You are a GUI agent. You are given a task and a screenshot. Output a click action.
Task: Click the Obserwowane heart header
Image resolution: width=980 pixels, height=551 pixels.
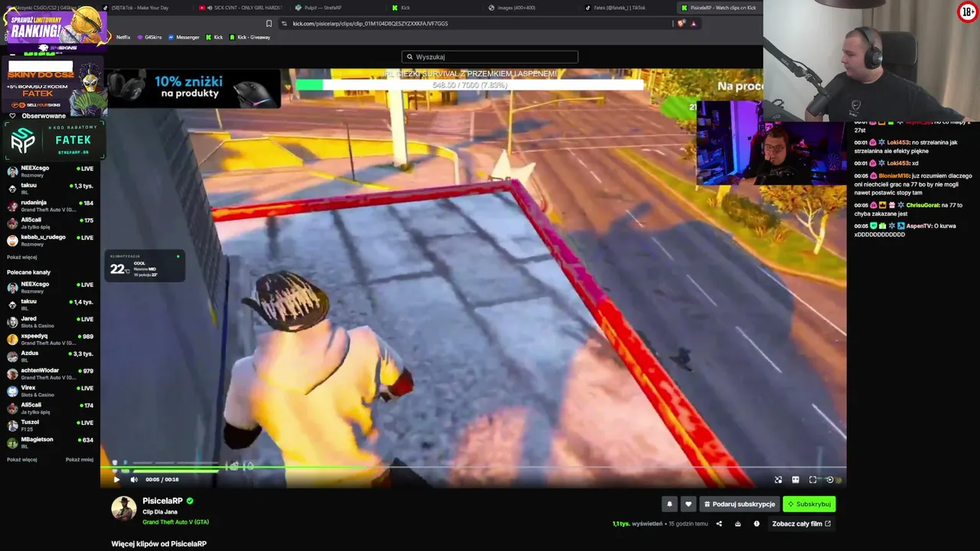point(38,116)
